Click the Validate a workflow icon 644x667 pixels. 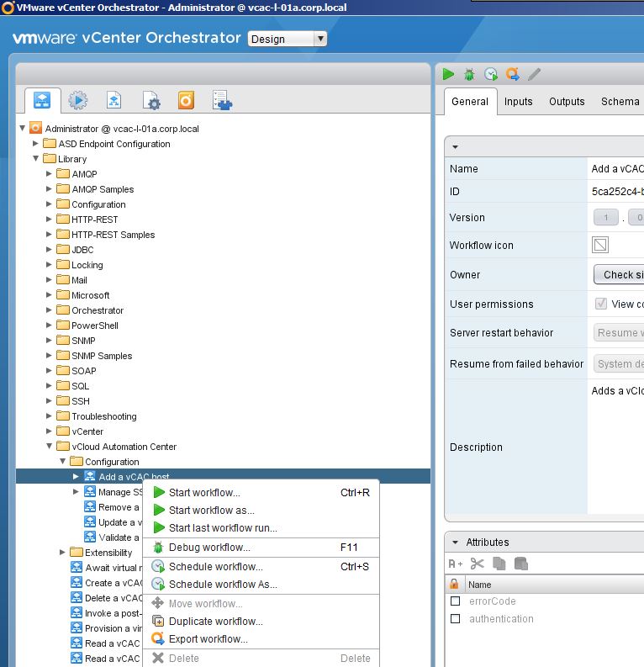pos(90,537)
